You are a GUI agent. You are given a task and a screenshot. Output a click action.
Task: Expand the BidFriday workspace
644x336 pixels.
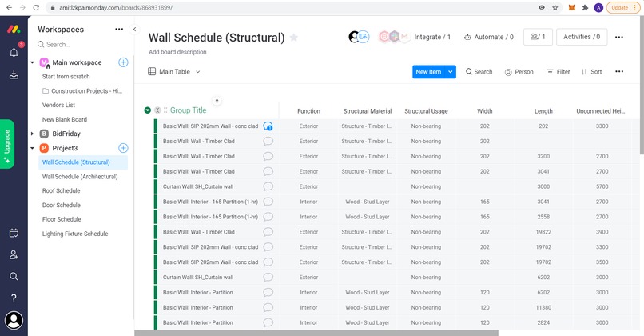[x=32, y=134]
